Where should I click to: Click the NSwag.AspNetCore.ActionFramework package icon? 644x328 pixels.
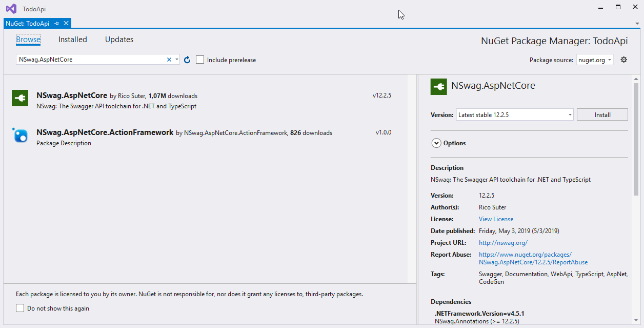[20, 136]
